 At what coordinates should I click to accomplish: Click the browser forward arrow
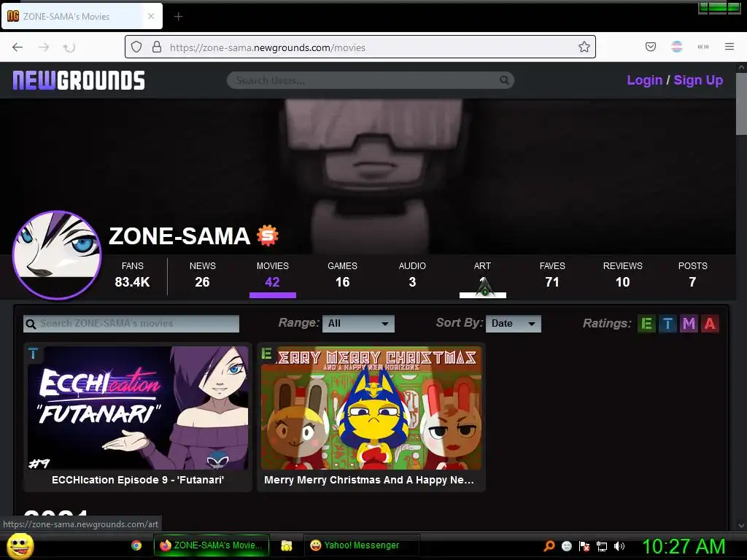44,47
